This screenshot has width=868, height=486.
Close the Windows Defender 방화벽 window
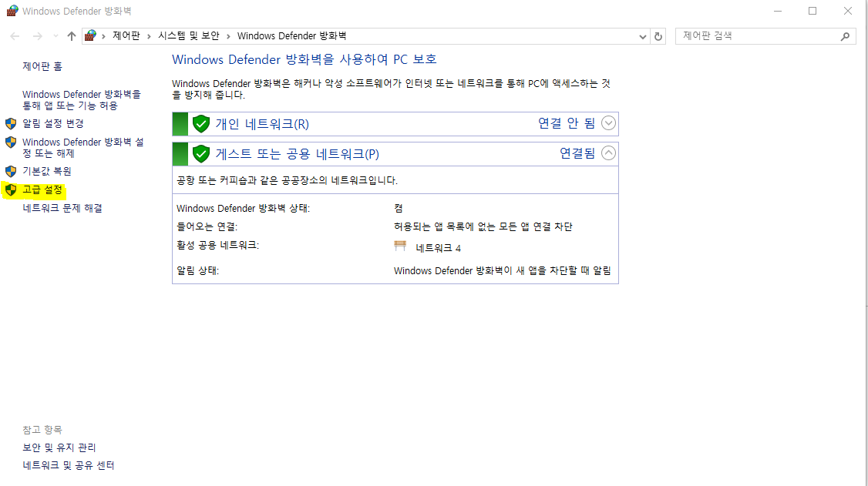pos(847,11)
